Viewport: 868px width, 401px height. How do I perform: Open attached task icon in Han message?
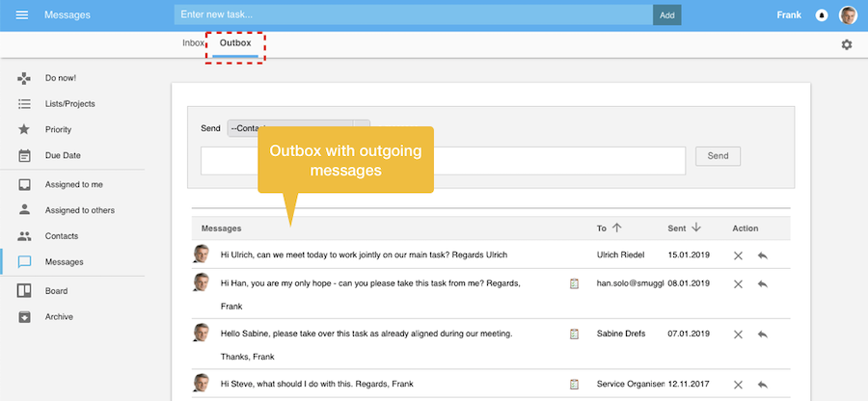(x=574, y=283)
